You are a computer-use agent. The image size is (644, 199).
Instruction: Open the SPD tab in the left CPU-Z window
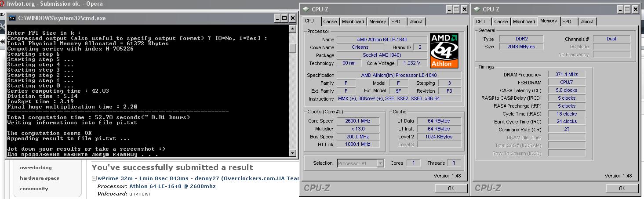(x=396, y=22)
